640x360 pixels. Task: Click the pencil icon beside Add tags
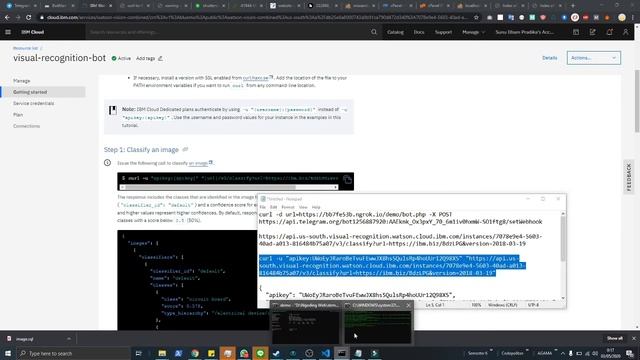160,58
